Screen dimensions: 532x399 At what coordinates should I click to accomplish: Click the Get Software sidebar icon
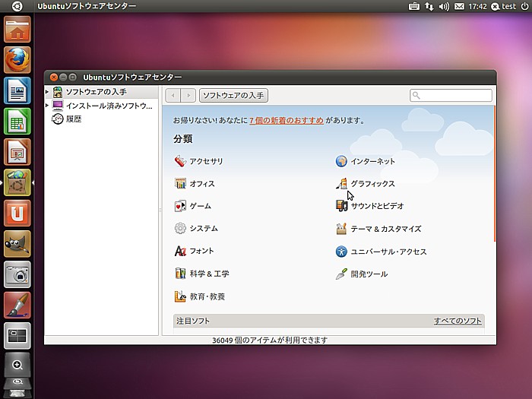pos(58,92)
